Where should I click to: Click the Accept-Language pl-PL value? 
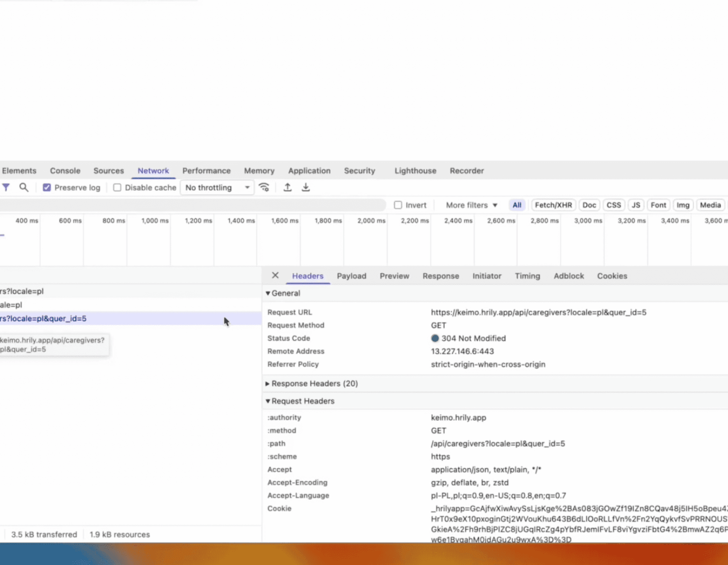tap(498, 495)
